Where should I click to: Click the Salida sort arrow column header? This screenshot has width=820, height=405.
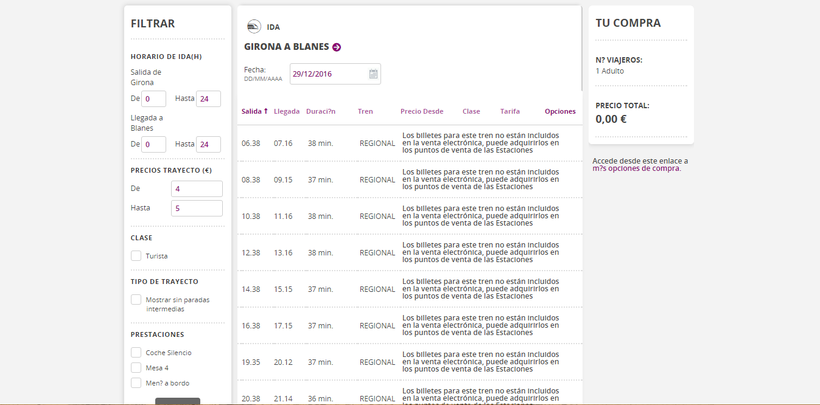click(254, 111)
